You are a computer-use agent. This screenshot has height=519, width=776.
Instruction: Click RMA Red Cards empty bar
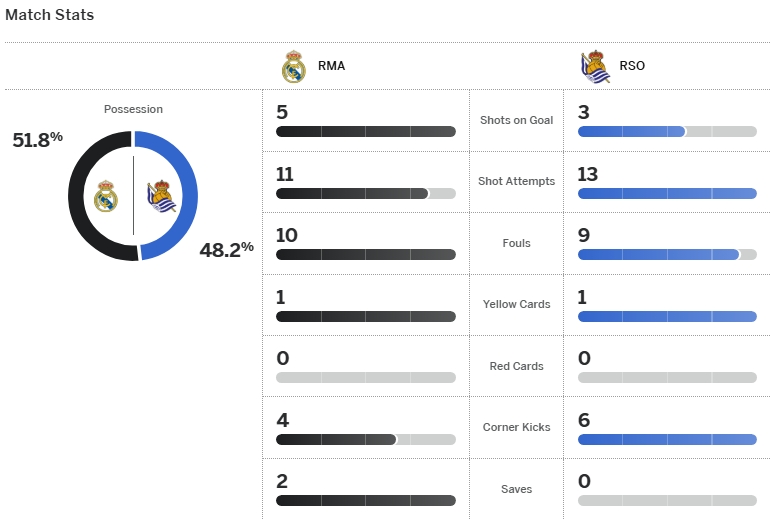(x=365, y=378)
